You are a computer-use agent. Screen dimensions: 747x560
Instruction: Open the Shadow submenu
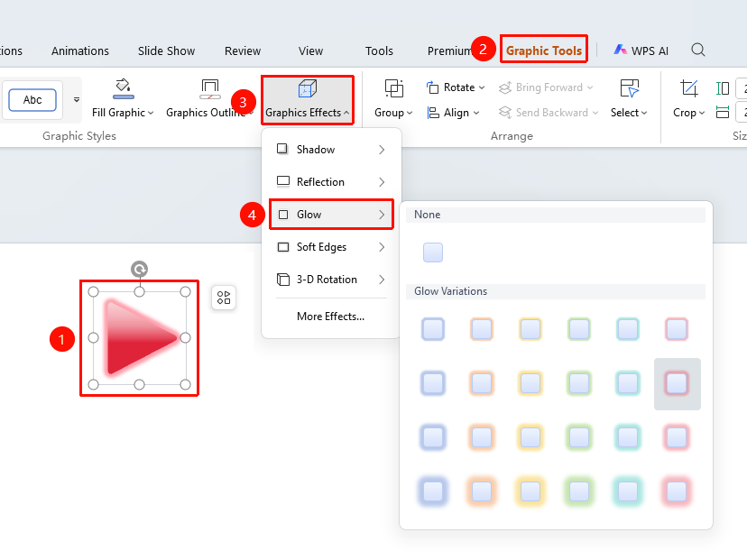click(x=331, y=150)
